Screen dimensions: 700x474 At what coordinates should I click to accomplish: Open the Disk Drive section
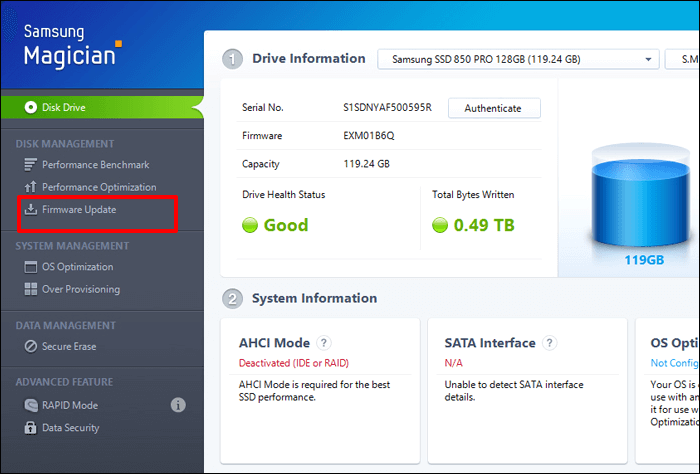102,107
